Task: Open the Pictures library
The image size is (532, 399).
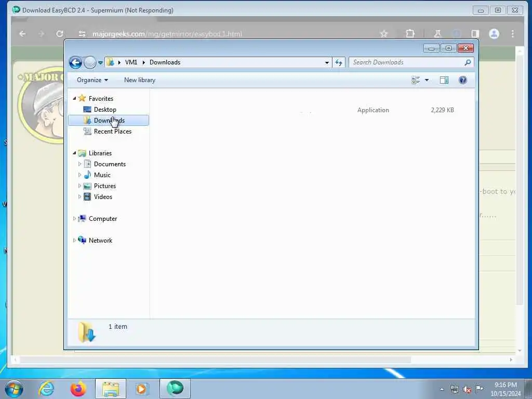Action: (105, 186)
